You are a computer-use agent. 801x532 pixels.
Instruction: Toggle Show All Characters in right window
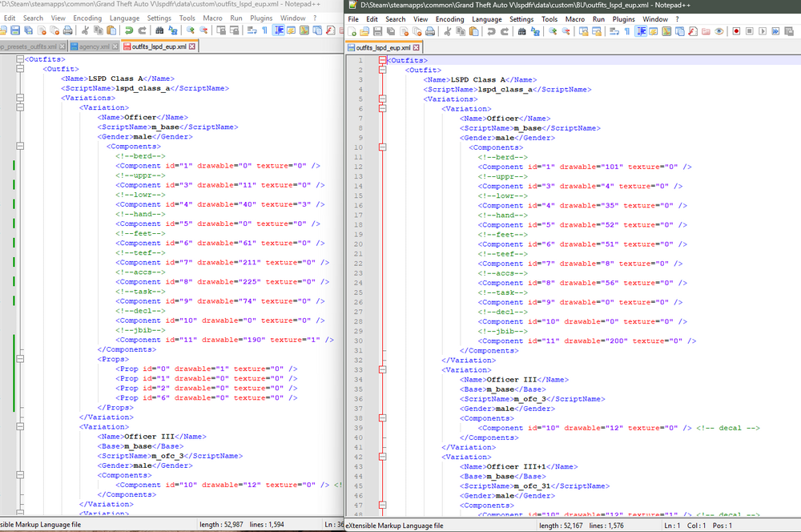(x=627, y=32)
